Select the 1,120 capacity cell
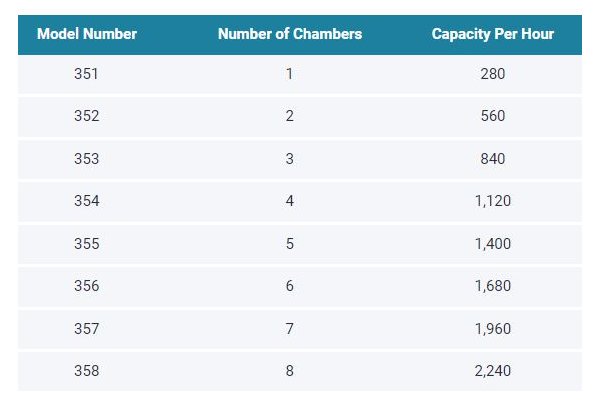The height and width of the screenshot is (400, 600). coord(492,201)
